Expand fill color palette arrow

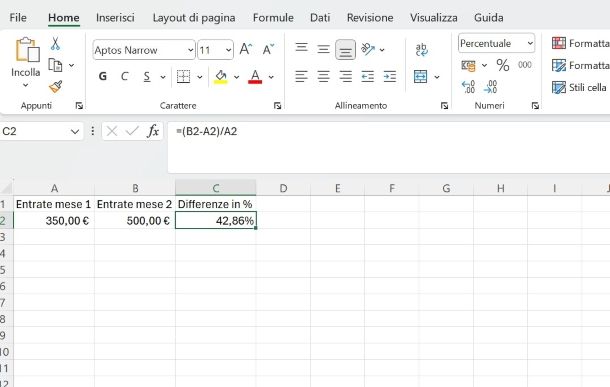[237, 77]
